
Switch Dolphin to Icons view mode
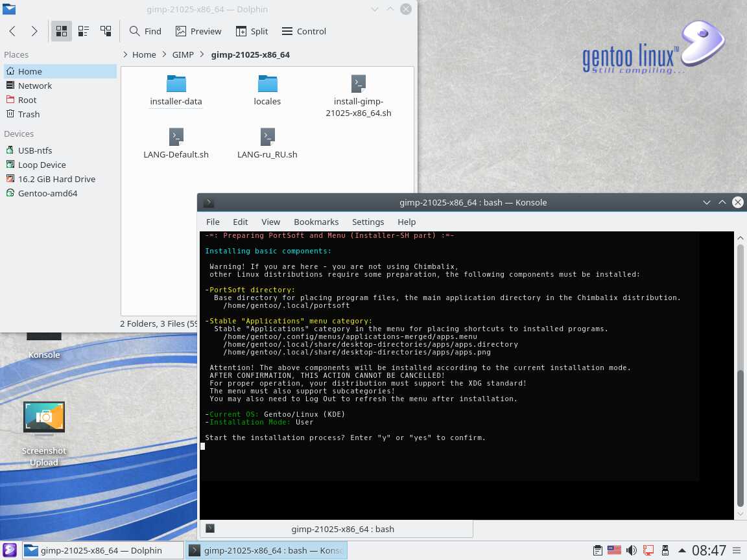pyautogui.click(x=62, y=31)
